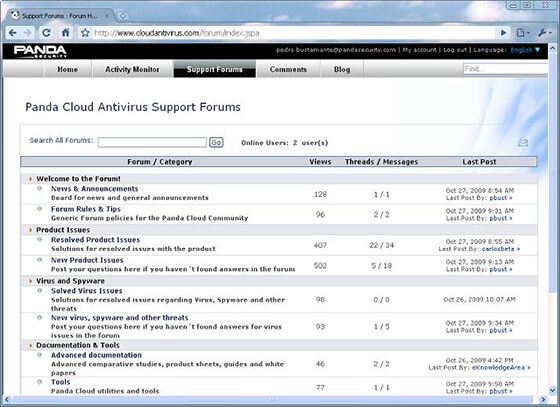Open the Blog tab
The height and width of the screenshot is (407, 560).
point(342,69)
